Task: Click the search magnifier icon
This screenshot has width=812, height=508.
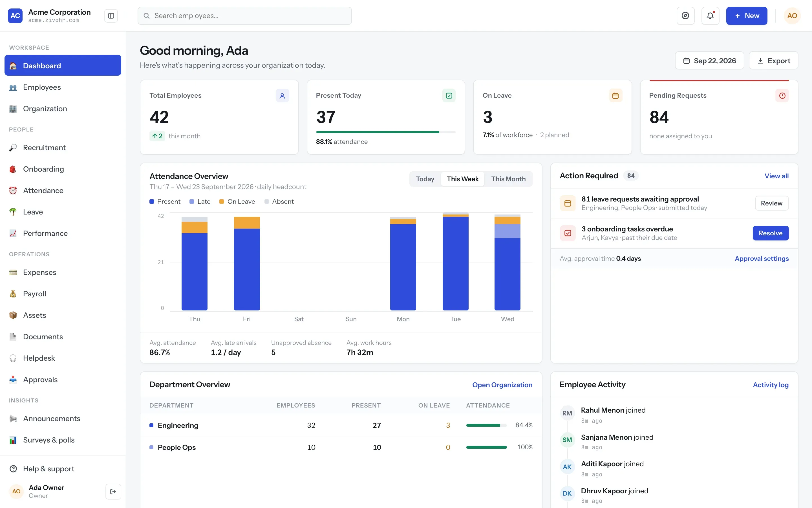Action: point(147,16)
